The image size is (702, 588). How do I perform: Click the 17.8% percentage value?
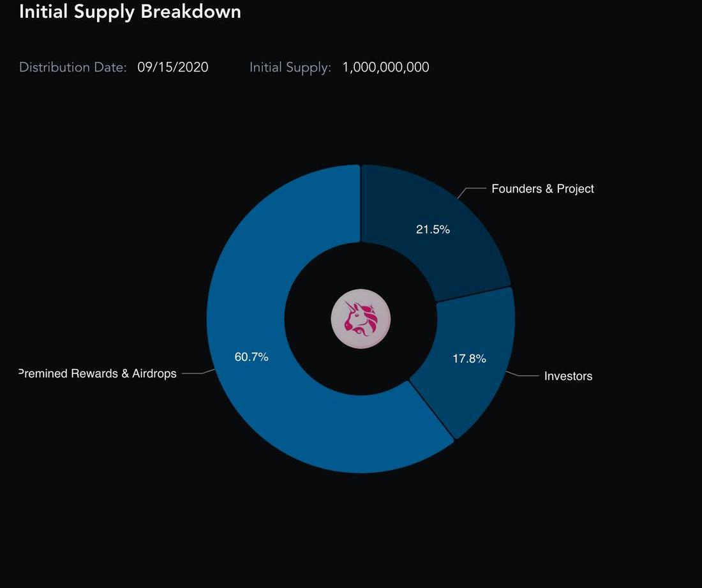[x=469, y=359]
